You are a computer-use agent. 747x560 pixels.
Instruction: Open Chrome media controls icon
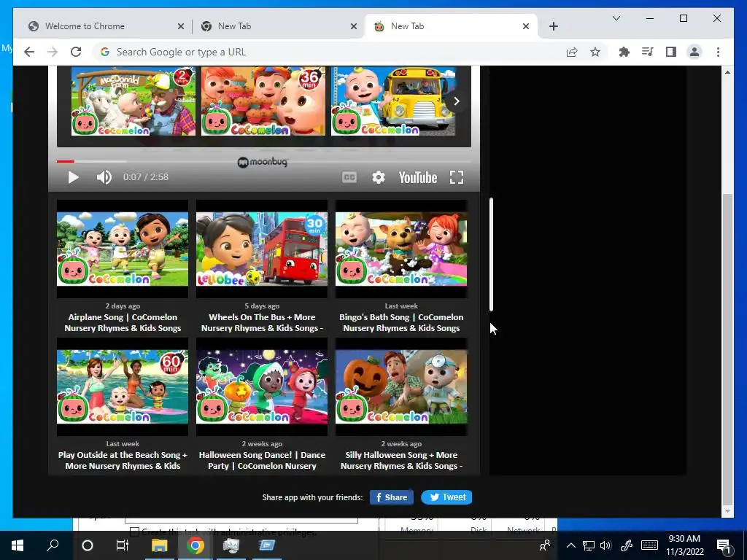(x=648, y=52)
